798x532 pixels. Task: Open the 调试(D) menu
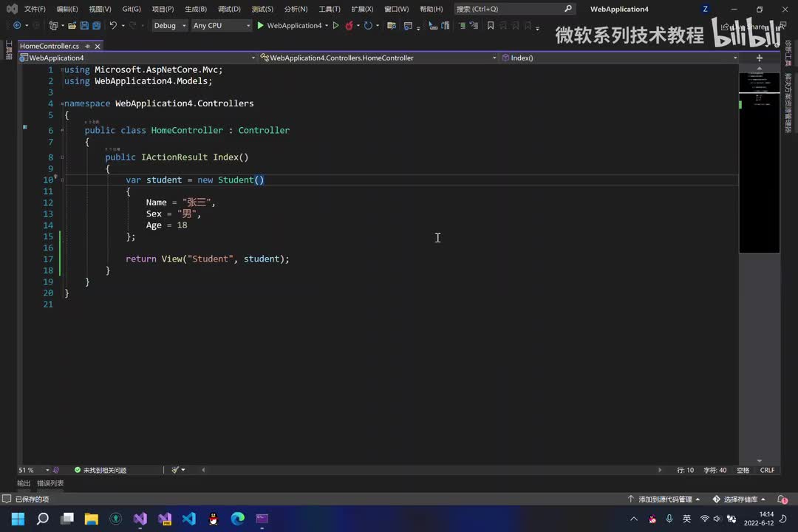(229, 9)
